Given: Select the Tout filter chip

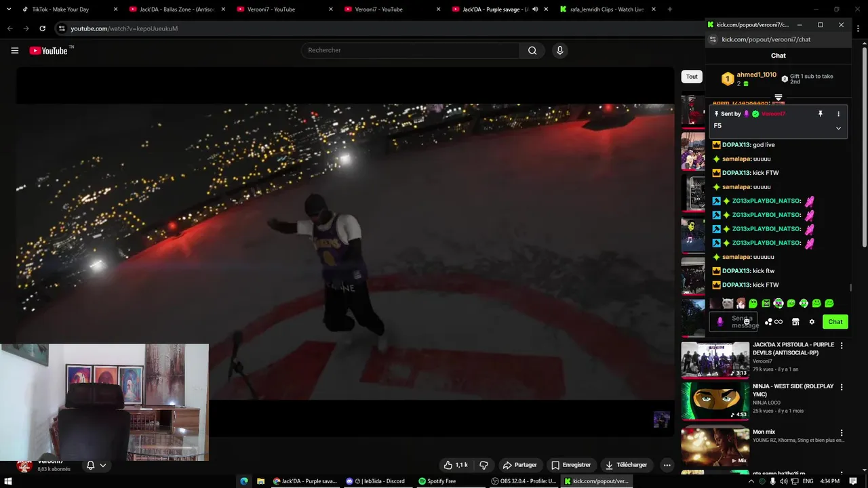Looking at the screenshot, I should pos(692,77).
